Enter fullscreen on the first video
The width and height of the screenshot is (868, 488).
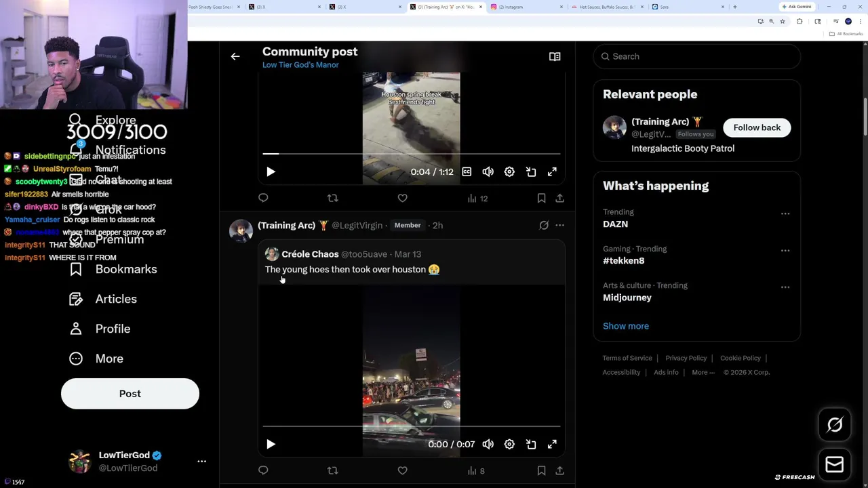[553, 172]
